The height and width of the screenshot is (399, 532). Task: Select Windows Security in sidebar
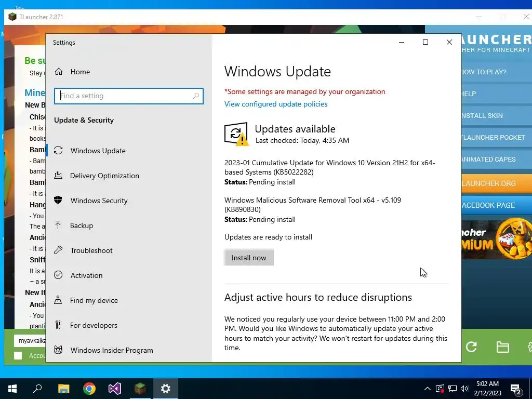129,201
